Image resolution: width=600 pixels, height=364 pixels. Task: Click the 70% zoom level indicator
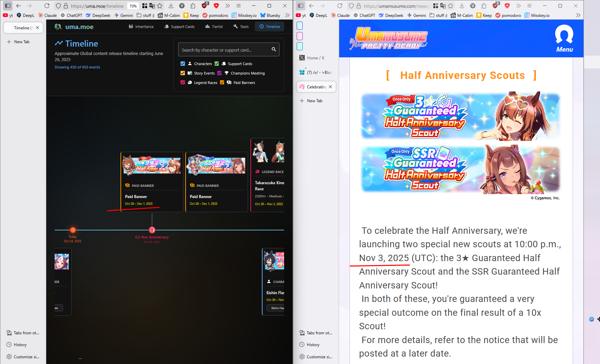click(x=133, y=6)
